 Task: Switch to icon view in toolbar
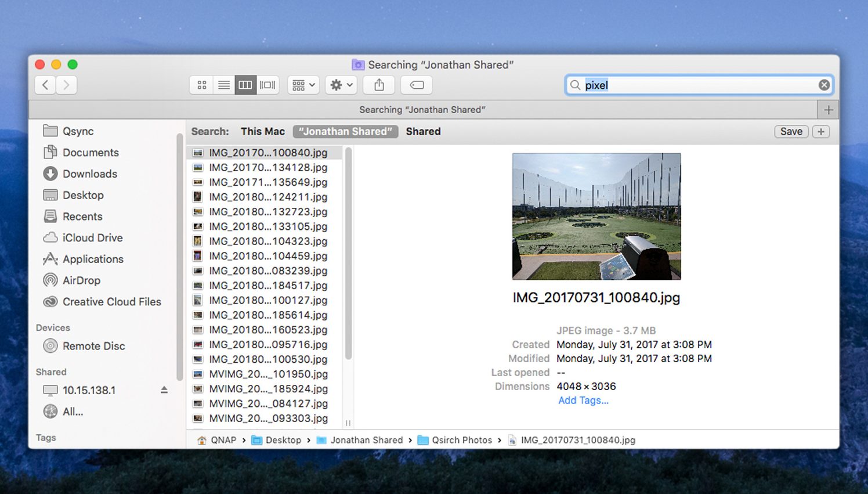pos(201,85)
